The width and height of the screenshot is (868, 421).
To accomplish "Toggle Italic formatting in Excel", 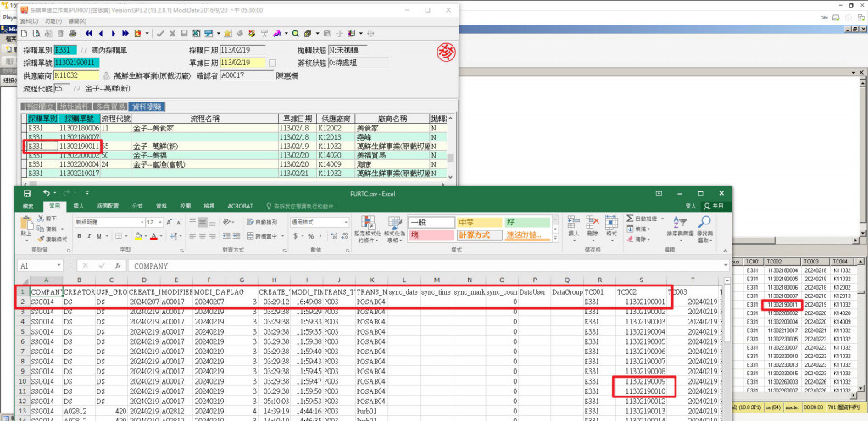I will pyautogui.click(x=89, y=236).
